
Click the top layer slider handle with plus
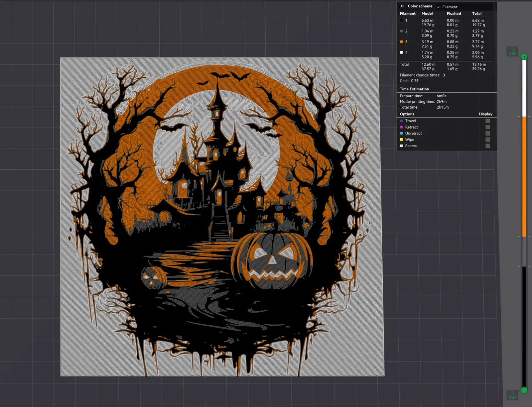524,56
